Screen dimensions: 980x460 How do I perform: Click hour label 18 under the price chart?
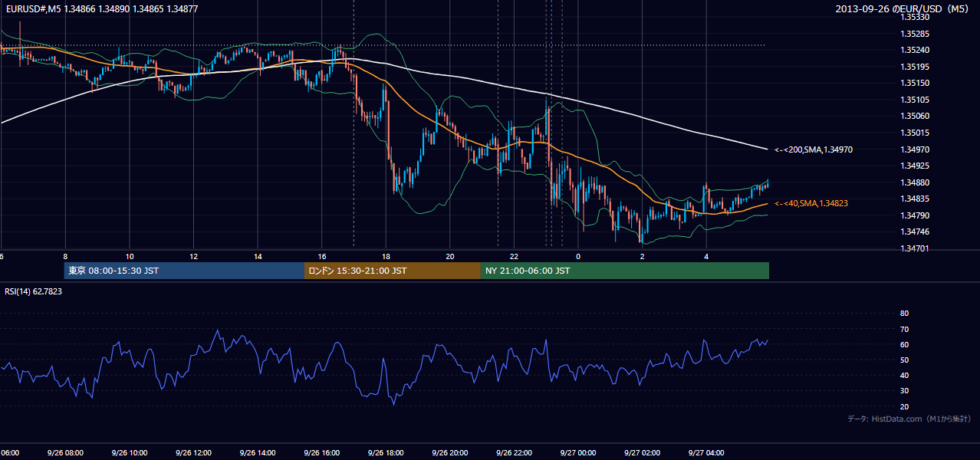point(386,256)
